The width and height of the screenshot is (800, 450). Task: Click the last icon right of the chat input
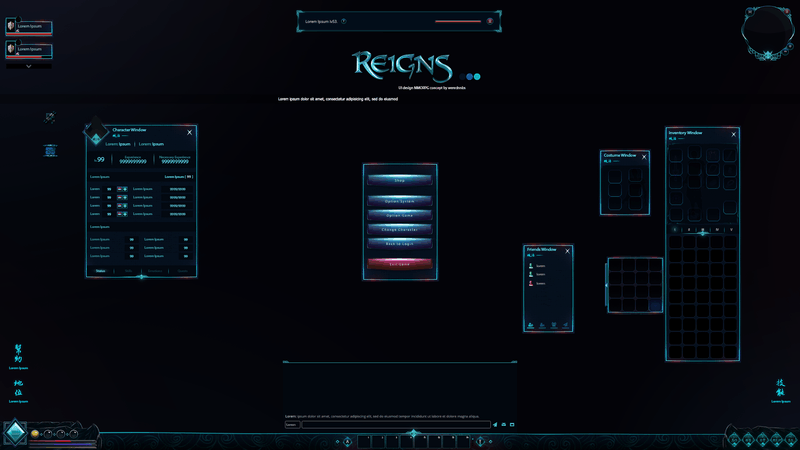pos(512,424)
